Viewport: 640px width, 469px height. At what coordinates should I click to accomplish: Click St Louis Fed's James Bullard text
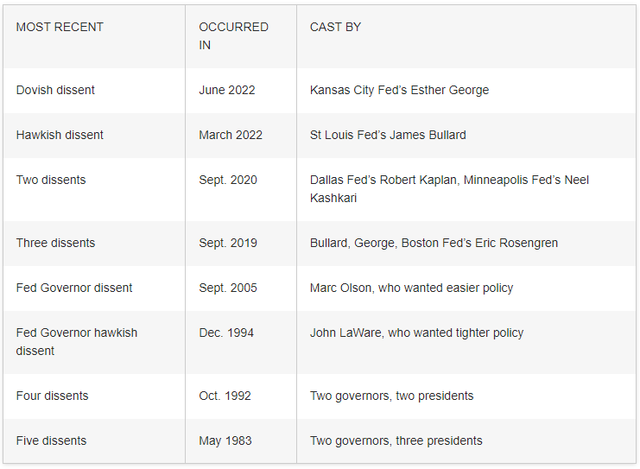(388, 135)
